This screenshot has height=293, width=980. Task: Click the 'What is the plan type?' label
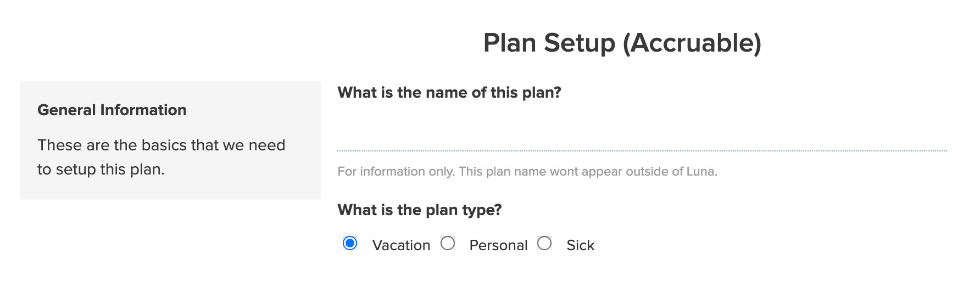419,210
